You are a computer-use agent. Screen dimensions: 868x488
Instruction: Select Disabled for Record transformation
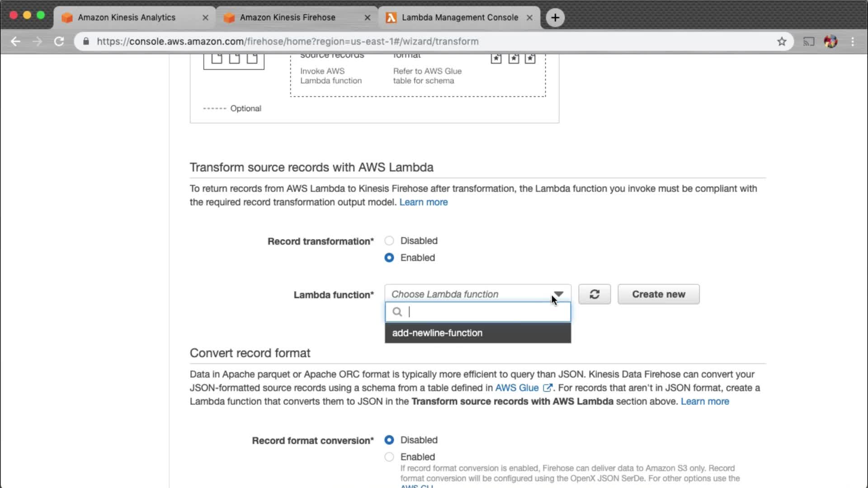(x=389, y=241)
